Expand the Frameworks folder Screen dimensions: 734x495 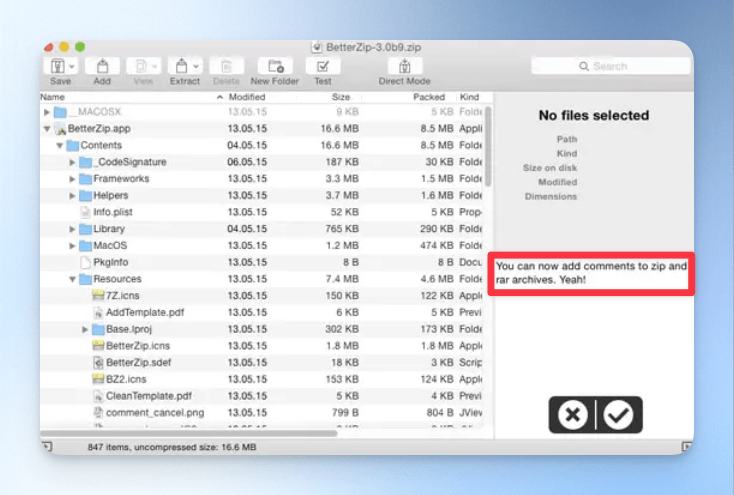[x=73, y=179]
